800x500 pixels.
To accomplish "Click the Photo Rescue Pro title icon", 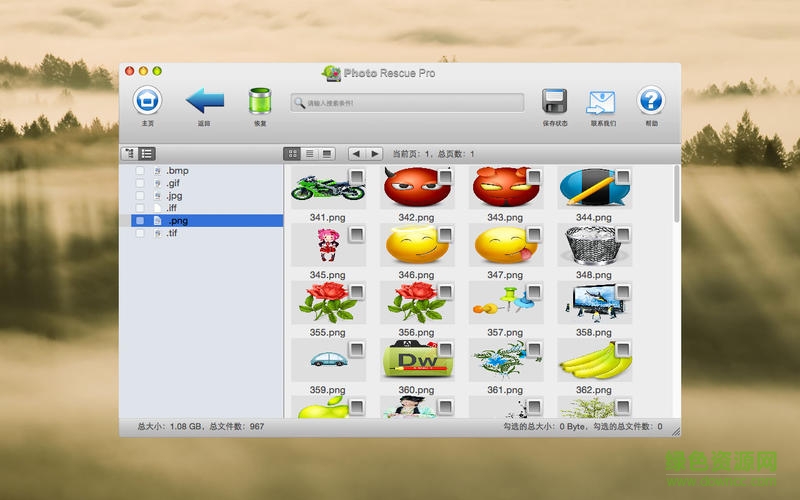I will [332, 73].
